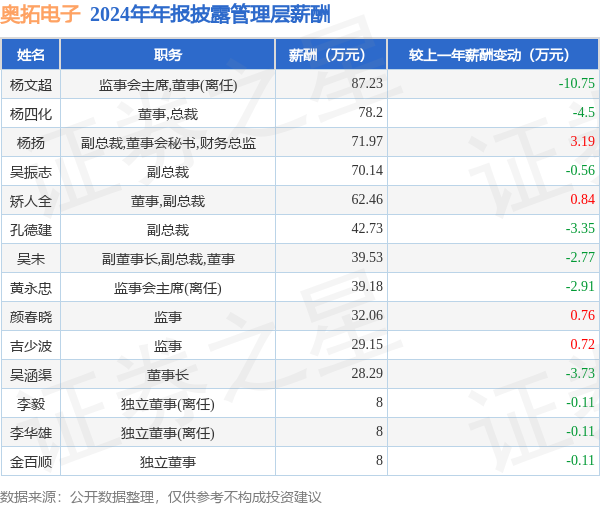Image resolution: width=600 pixels, height=506 pixels.
Task: Click the position 董事,副总裁
Action: coord(168,201)
